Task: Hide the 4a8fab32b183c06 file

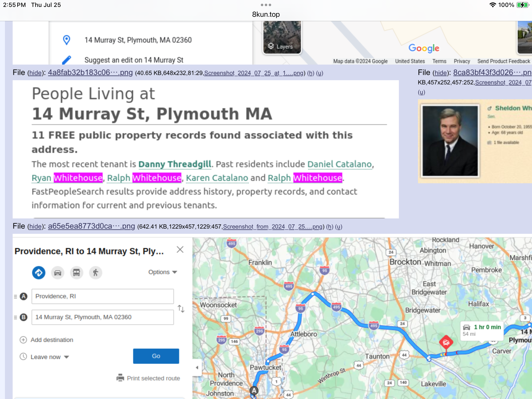Action: click(35, 73)
